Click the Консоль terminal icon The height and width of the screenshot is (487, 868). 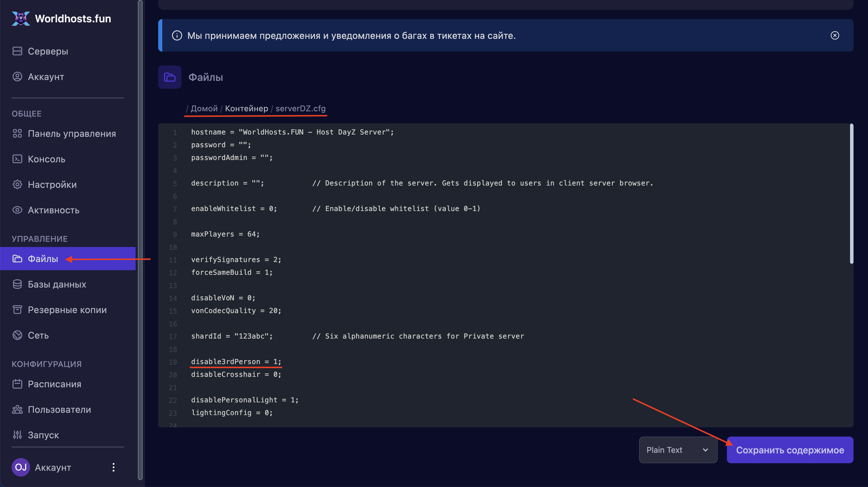pyautogui.click(x=17, y=159)
